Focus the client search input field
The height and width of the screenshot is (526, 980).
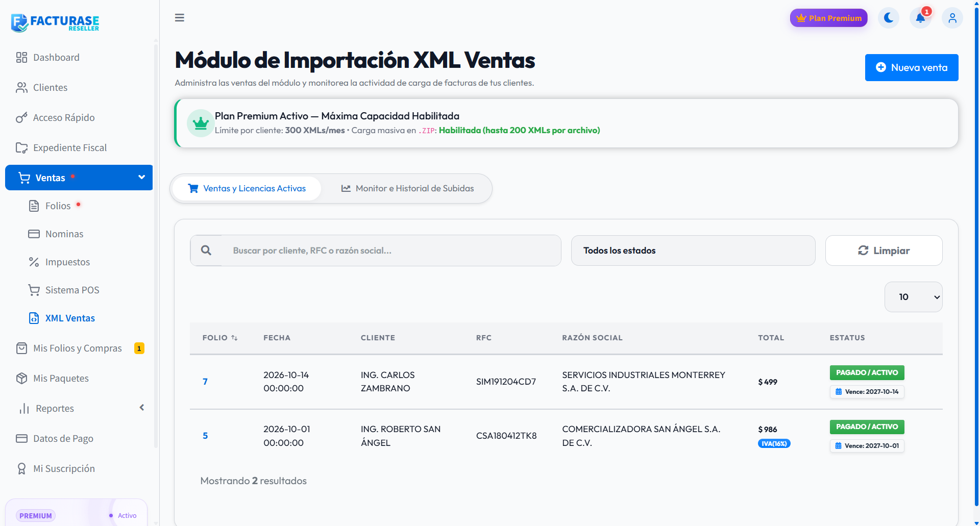[x=390, y=251]
